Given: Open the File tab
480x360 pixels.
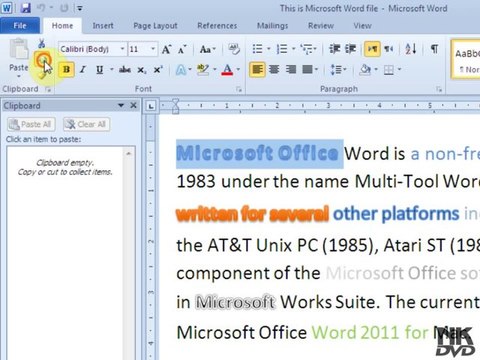Looking at the screenshot, I should point(20,26).
